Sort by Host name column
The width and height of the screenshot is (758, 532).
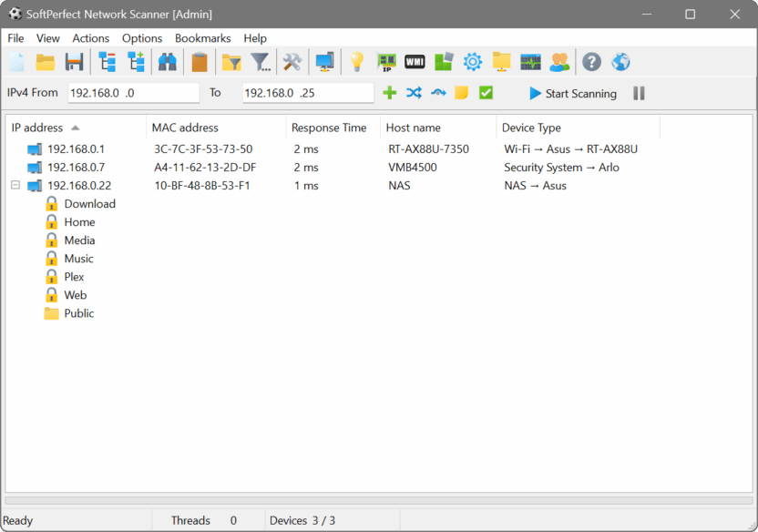(438, 128)
